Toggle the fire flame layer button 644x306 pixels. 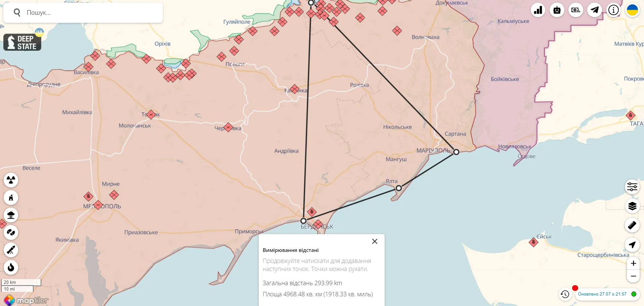coord(11,267)
